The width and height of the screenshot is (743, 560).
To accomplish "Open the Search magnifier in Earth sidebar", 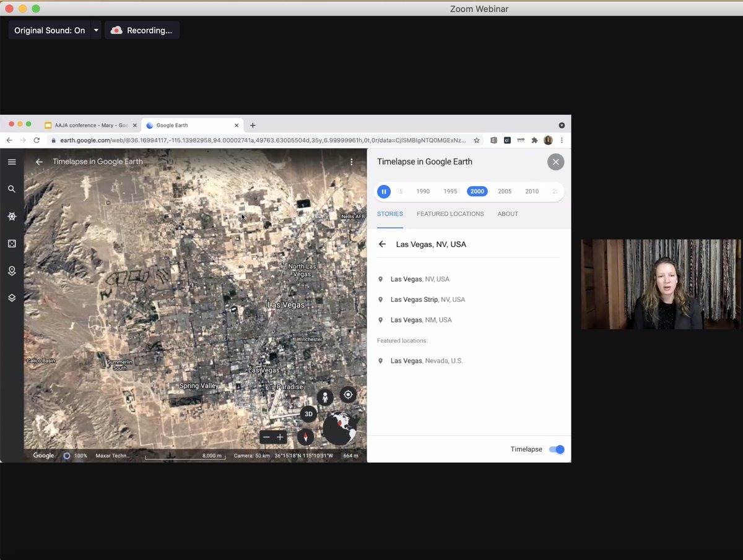I will click(x=12, y=189).
